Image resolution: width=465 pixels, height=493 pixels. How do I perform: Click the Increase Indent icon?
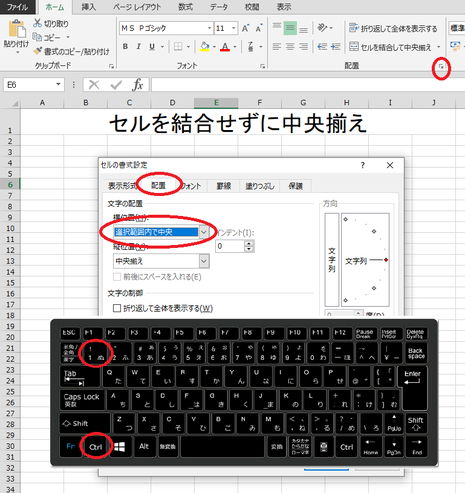pos(336,46)
